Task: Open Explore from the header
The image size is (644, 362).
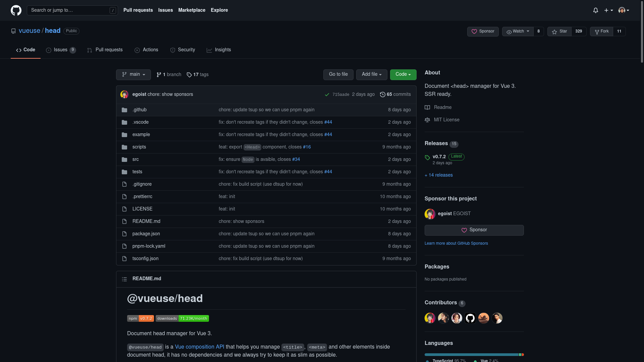Action: coord(219,10)
